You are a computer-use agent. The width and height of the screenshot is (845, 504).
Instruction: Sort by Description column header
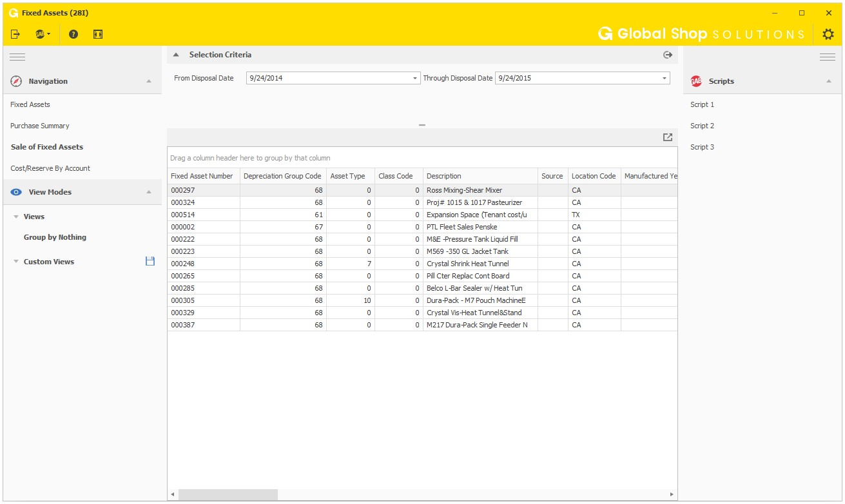480,176
